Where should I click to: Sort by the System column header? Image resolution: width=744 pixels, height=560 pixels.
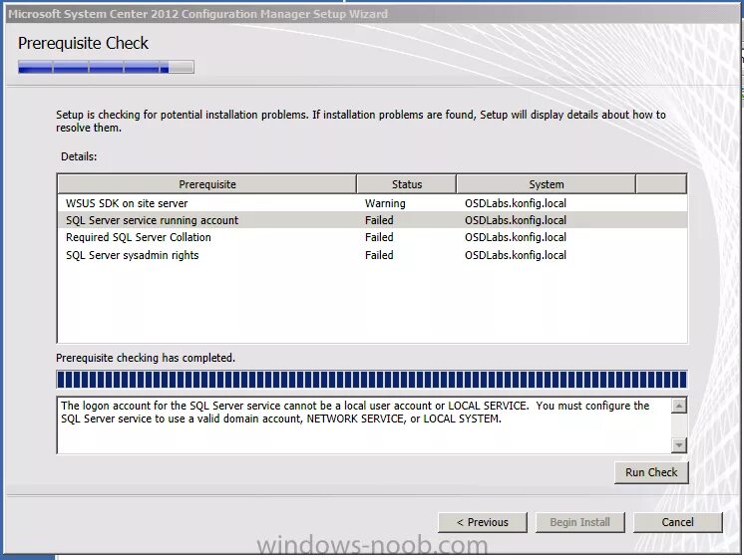click(x=546, y=184)
